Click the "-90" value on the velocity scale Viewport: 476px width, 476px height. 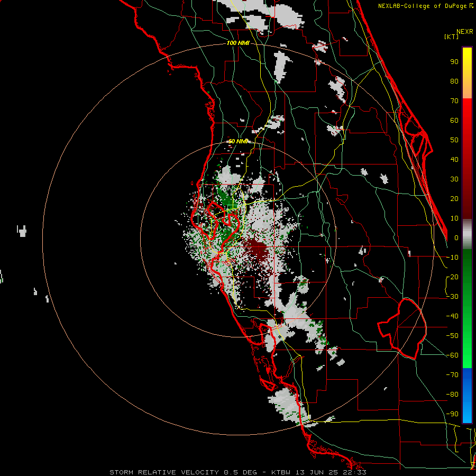click(453, 414)
